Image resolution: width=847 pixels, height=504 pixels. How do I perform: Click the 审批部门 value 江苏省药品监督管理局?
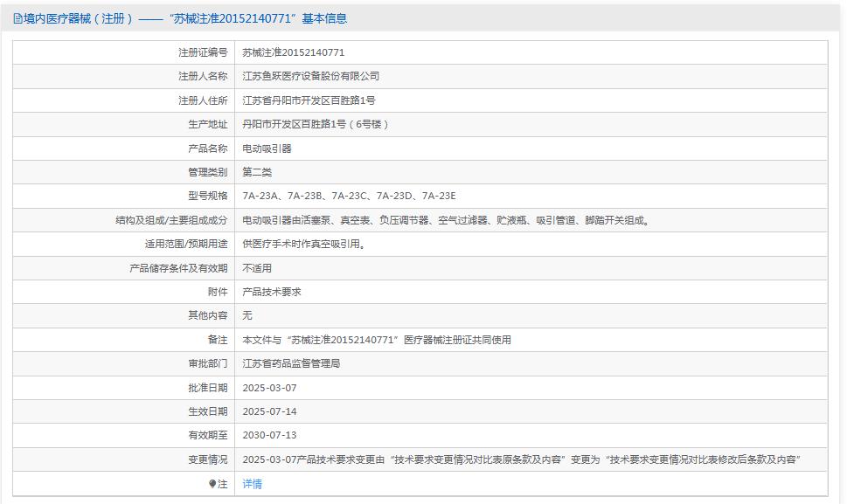tap(290, 363)
